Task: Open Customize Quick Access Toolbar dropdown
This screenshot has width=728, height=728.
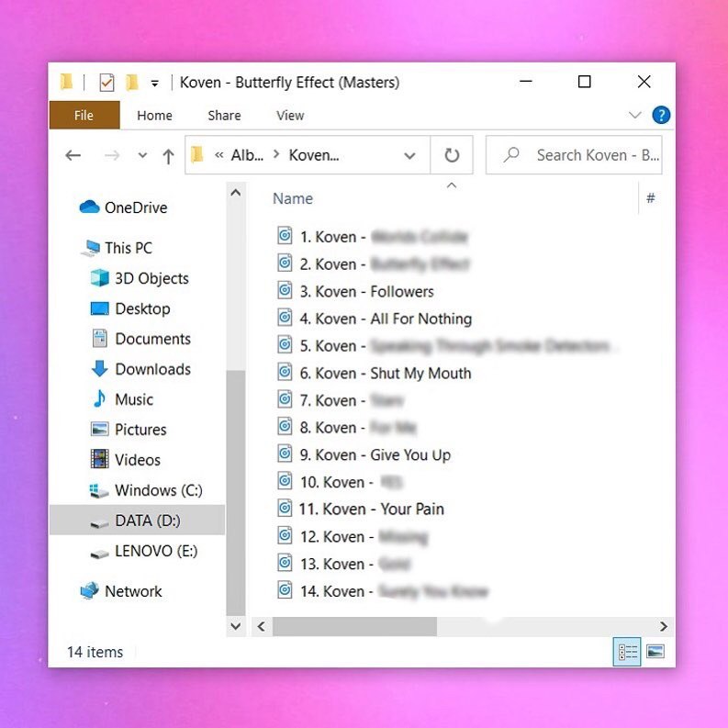Action: tap(154, 84)
